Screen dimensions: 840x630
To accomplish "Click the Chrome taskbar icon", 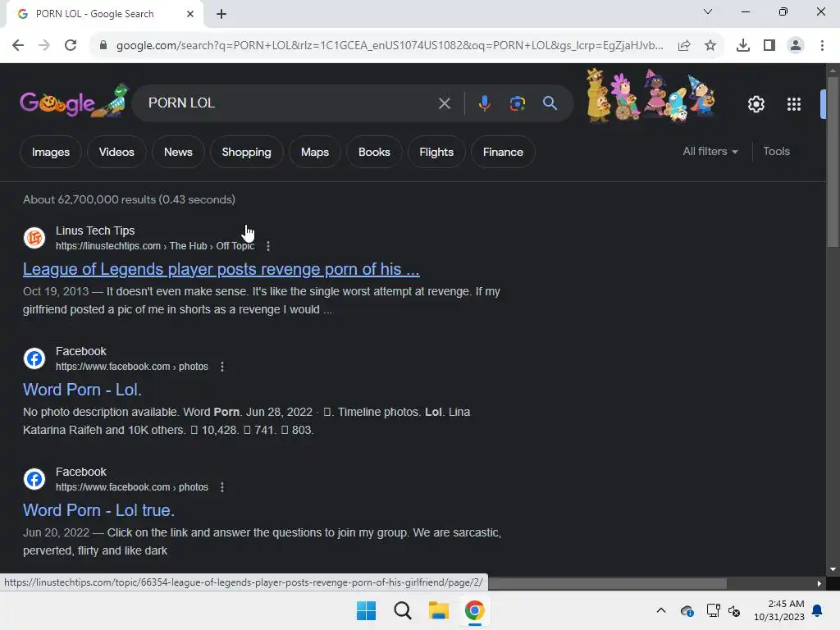I will pyautogui.click(x=475, y=610).
